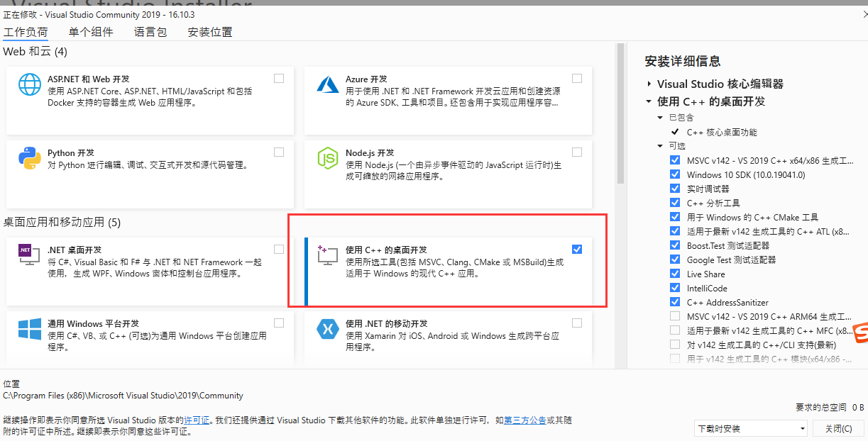This screenshot has height=441, width=868.
Task: Click the Azure 开发 workload icon
Action: pos(327,84)
